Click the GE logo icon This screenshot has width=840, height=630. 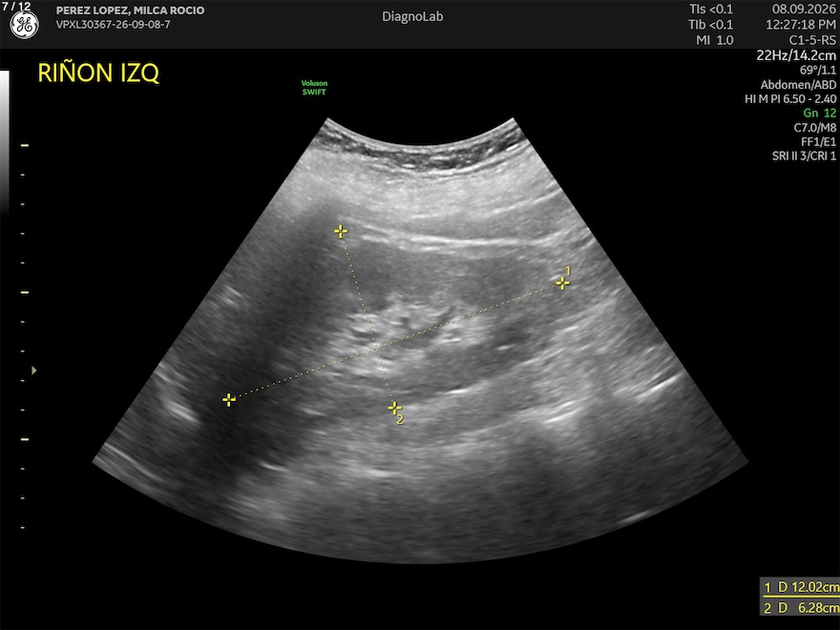24,25
